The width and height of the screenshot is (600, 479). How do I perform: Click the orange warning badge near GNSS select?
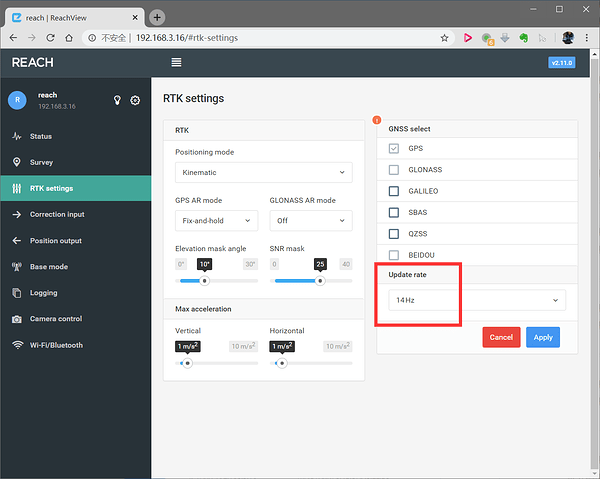[377, 120]
